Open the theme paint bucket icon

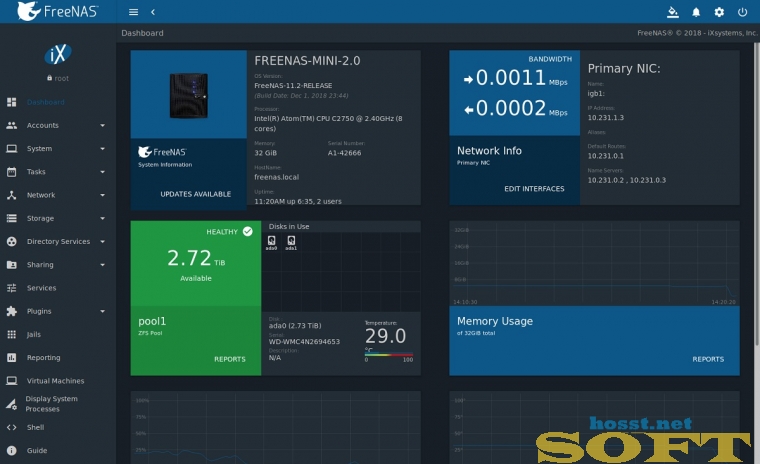673,12
